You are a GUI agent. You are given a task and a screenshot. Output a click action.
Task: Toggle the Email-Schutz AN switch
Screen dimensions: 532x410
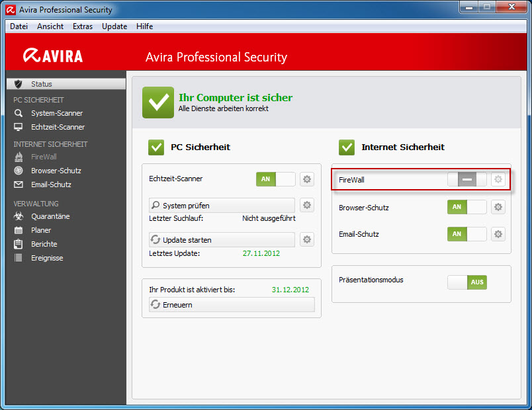pyautogui.click(x=467, y=234)
